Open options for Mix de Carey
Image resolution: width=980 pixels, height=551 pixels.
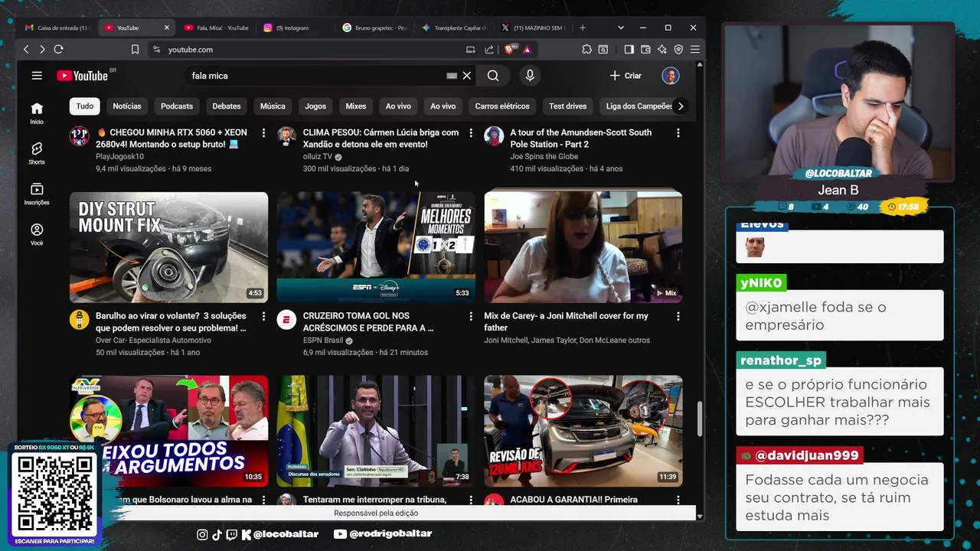(678, 317)
